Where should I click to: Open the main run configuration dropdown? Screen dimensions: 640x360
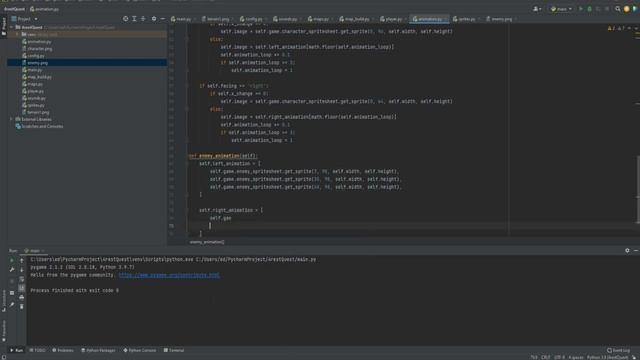(x=561, y=9)
